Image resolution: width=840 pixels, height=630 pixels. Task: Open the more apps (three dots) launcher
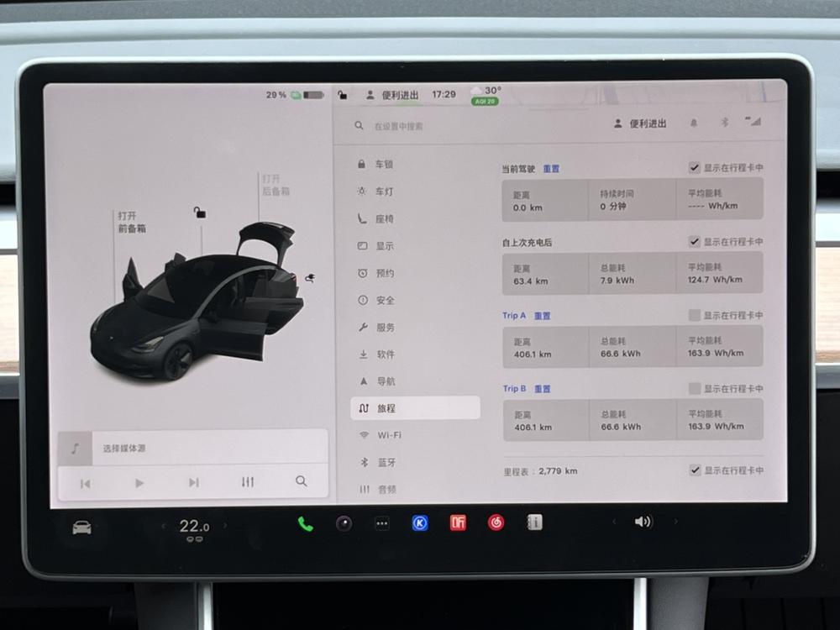point(382,523)
